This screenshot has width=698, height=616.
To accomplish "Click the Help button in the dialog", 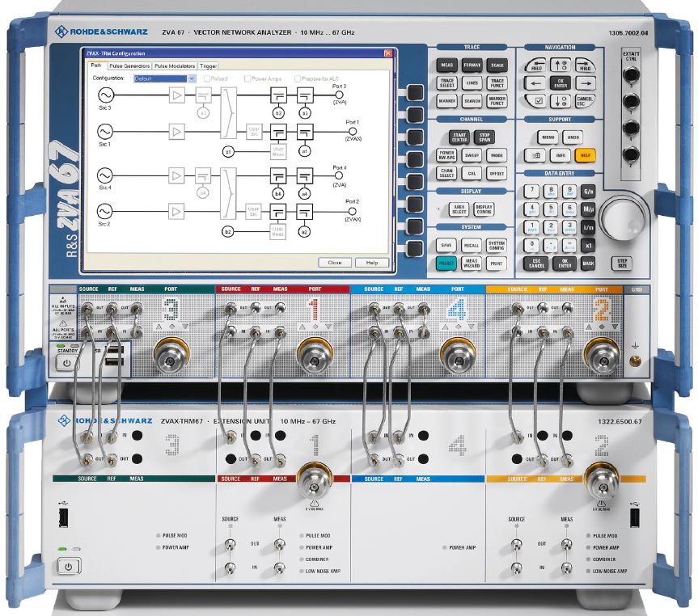I will [x=372, y=263].
